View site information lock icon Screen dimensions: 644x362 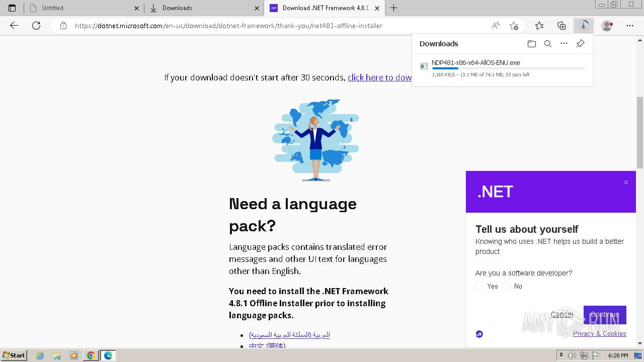[x=63, y=26]
